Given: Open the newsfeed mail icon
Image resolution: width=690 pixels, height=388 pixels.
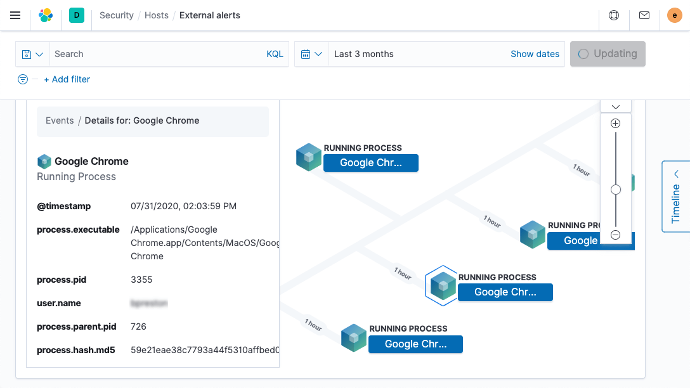Looking at the screenshot, I should [x=644, y=15].
